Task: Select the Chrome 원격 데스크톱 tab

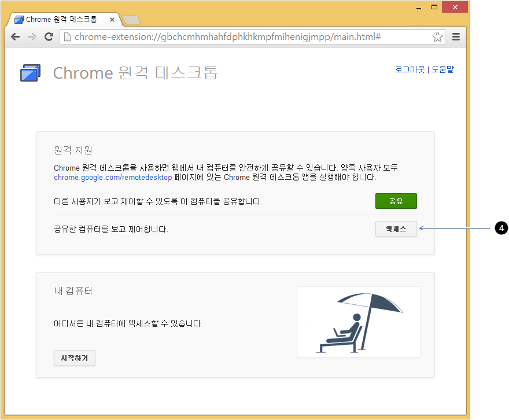Action: pyautogui.click(x=64, y=20)
